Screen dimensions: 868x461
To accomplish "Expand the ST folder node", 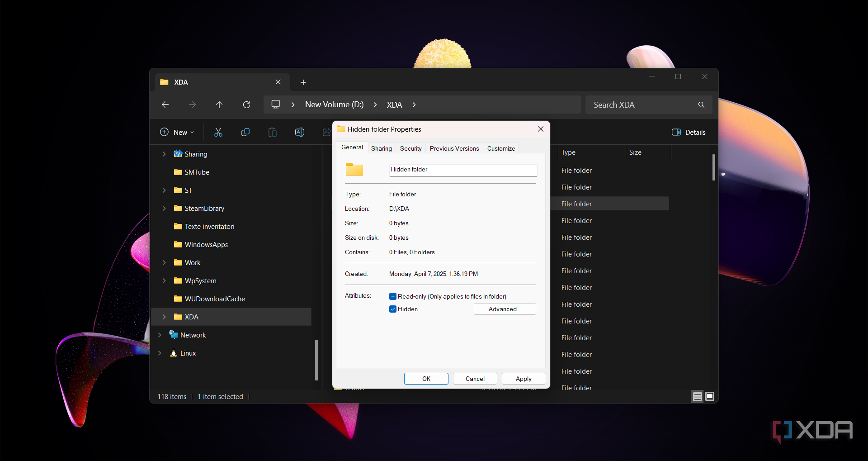I will (164, 190).
